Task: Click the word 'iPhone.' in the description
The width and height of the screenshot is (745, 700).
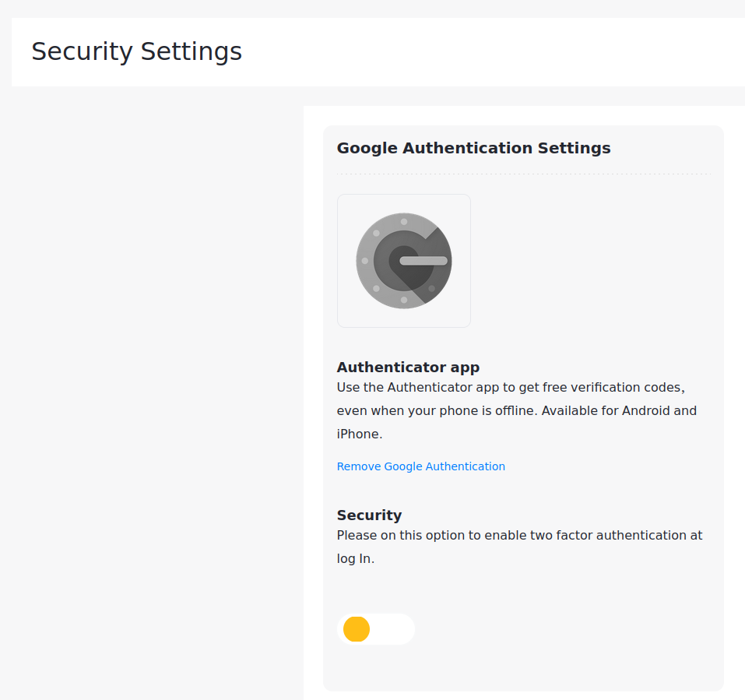Action: [x=359, y=434]
